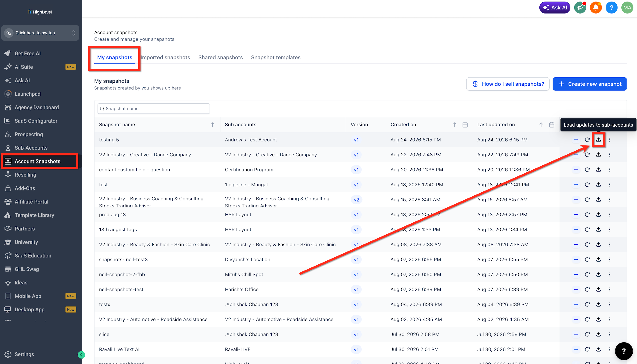637x364 pixels.
Task: Click the Ask AI button in header
Action: pyautogui.click(x=555, y=7)
